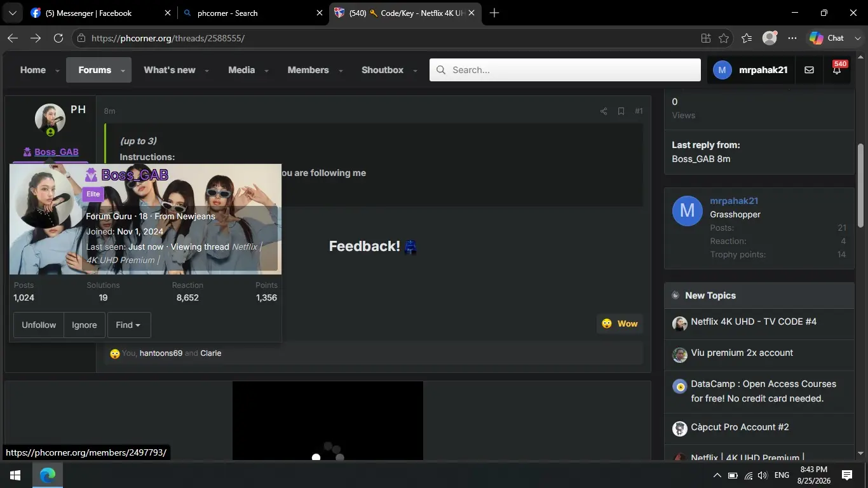Screen dimensions: 868x488
Task: Expand the Shoutbox menu arrow
Action: click(415, 71)
